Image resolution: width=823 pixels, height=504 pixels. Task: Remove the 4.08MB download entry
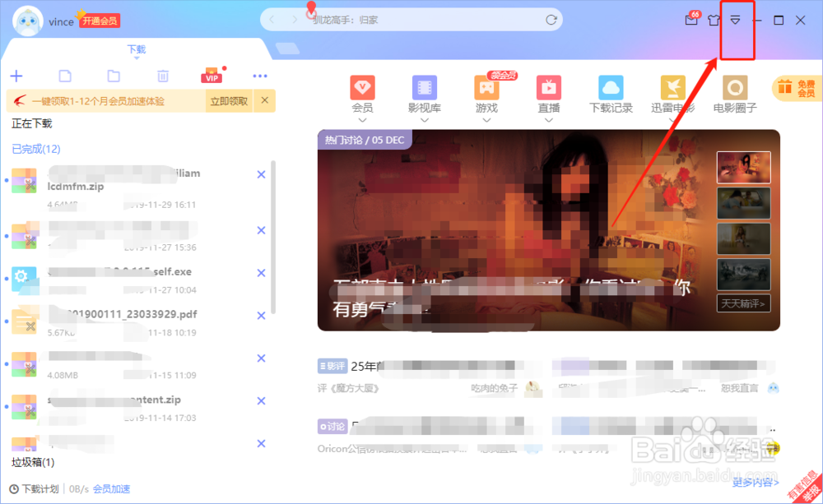(261, 358)
